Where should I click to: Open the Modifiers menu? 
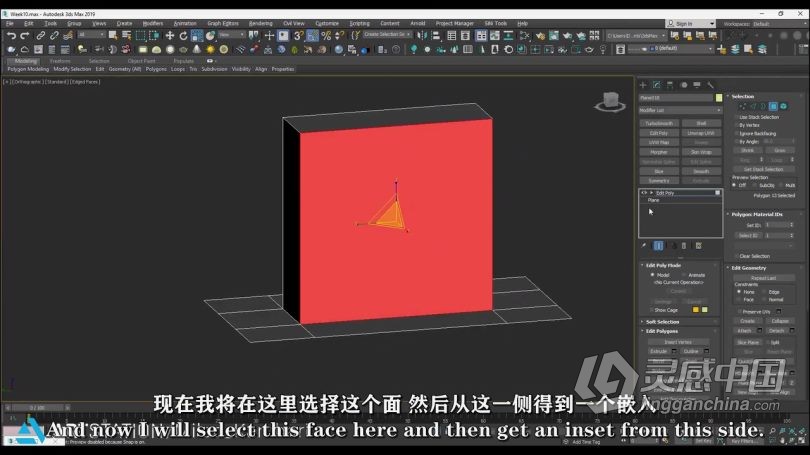pyautogui.click(x=152, y=23)
